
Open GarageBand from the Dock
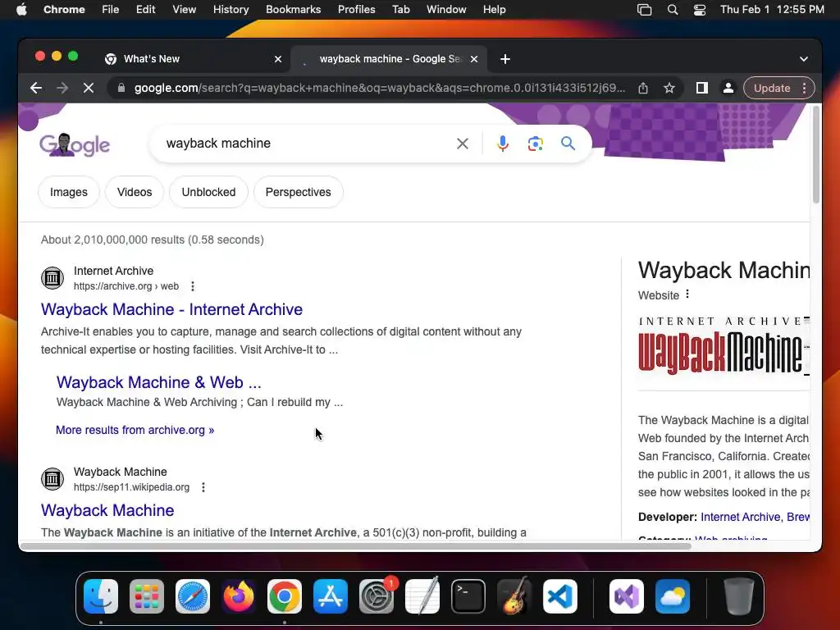pyautogui.click(x=514, y=596)
